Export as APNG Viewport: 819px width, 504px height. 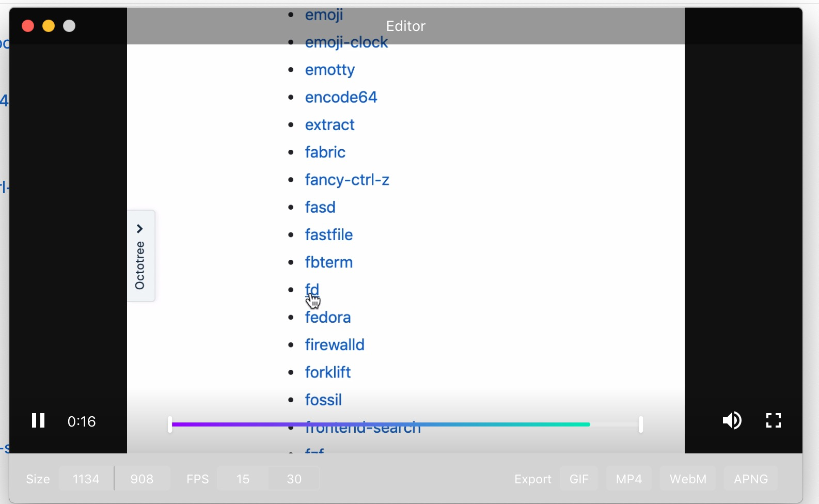pos(751,479)
